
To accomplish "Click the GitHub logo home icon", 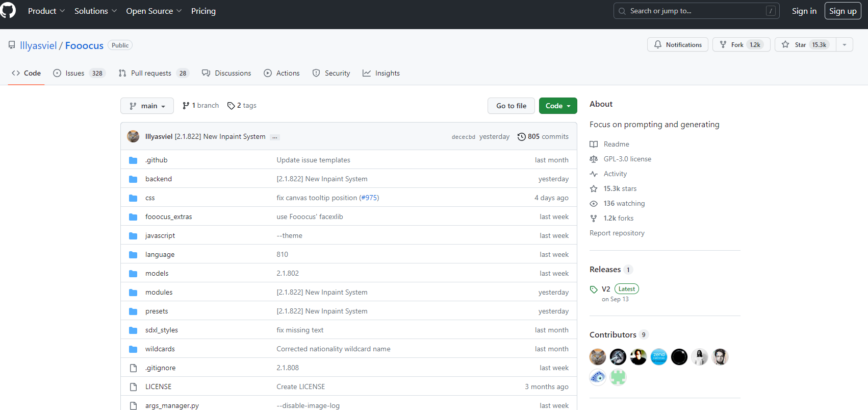I will coord(8,10).
